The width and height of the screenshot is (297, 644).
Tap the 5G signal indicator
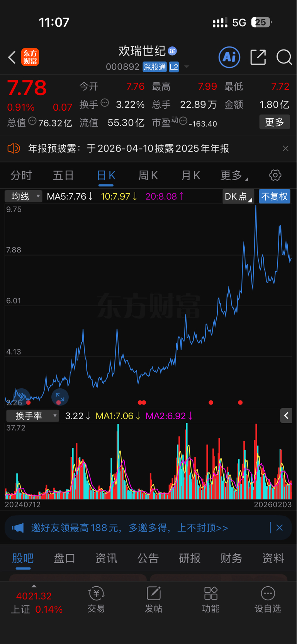pos(239,22)
